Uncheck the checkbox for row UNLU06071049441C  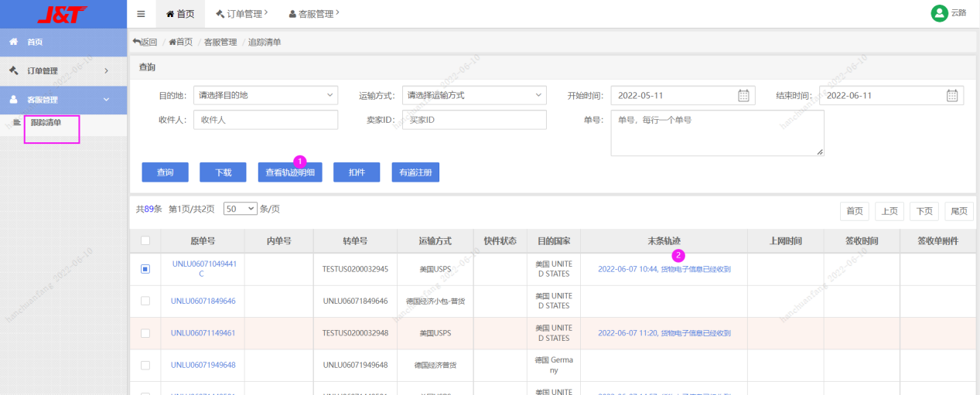(145, 269)
